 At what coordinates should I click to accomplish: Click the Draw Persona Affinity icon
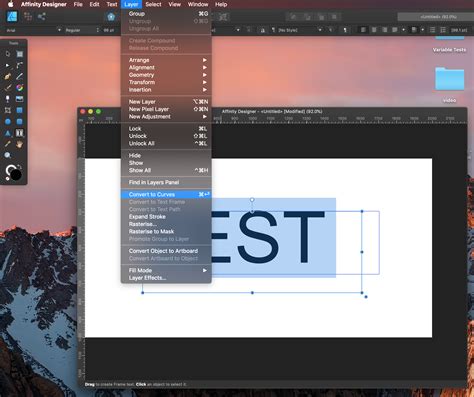point(12,17)
